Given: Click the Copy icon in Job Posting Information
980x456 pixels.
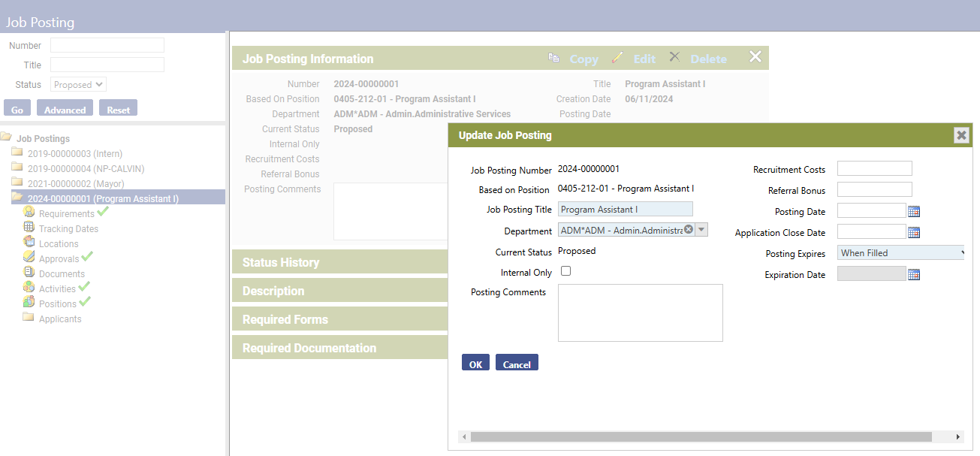Looking at the screenshot, I should [554, 58].
